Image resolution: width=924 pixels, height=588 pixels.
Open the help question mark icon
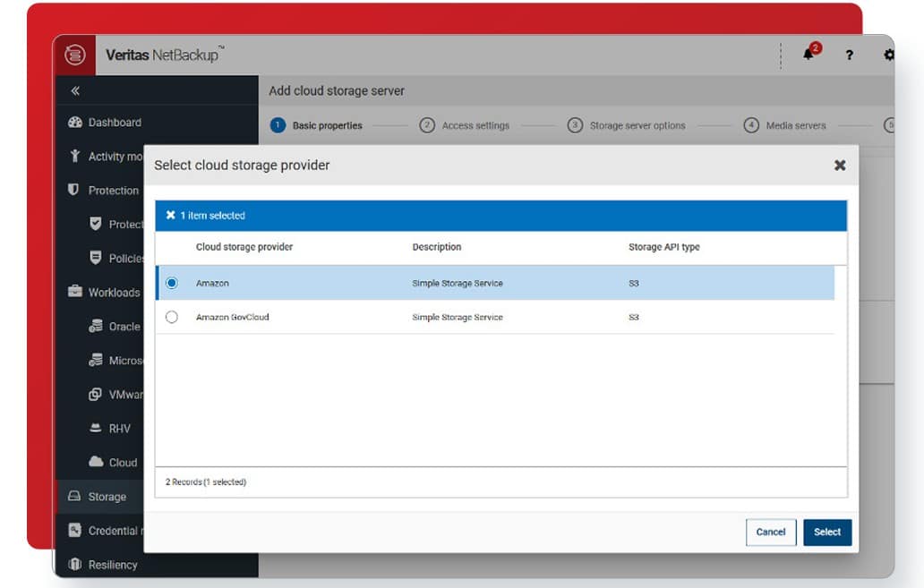point(849,55)
